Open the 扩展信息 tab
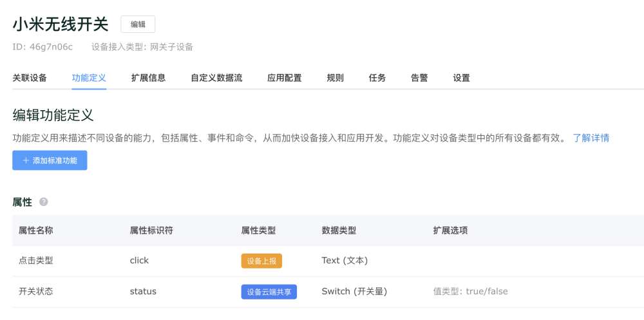This screenshot has width=644, height=320. pyautogui.click(x=149, y=78)
